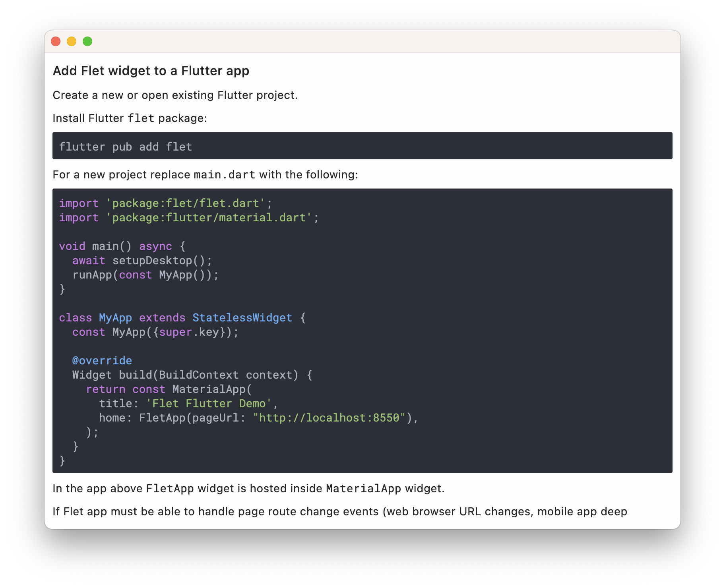Select the 'flutter pub add flet' command line
Viewport: 725px width, 588px height.
tap(125, 147)
